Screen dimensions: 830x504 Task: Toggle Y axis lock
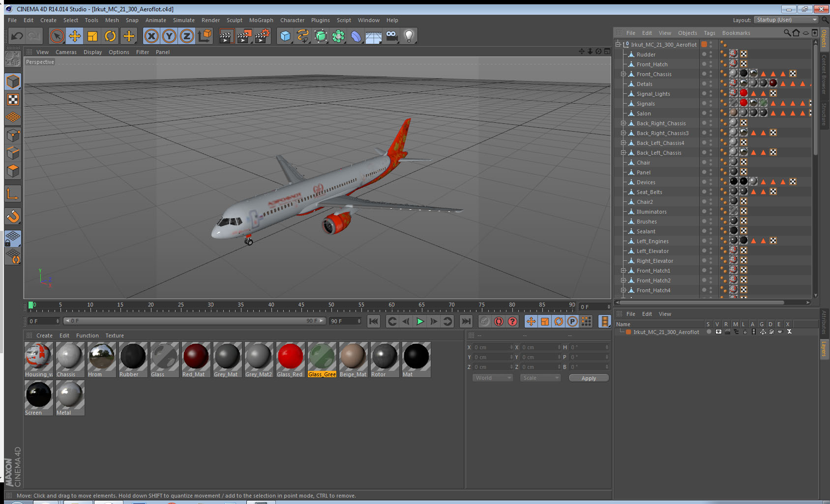coord(169,36)
